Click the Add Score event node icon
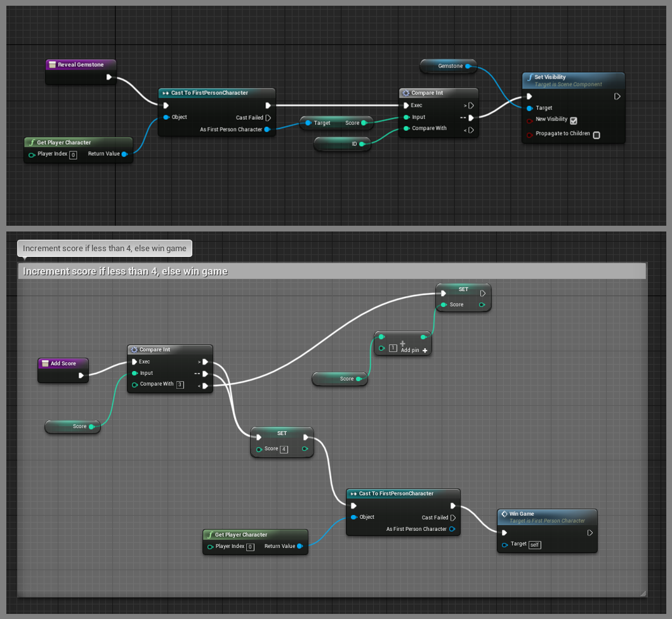Image resolution: width=672 pixels, height=619 pixels. [x=45, y=363]
